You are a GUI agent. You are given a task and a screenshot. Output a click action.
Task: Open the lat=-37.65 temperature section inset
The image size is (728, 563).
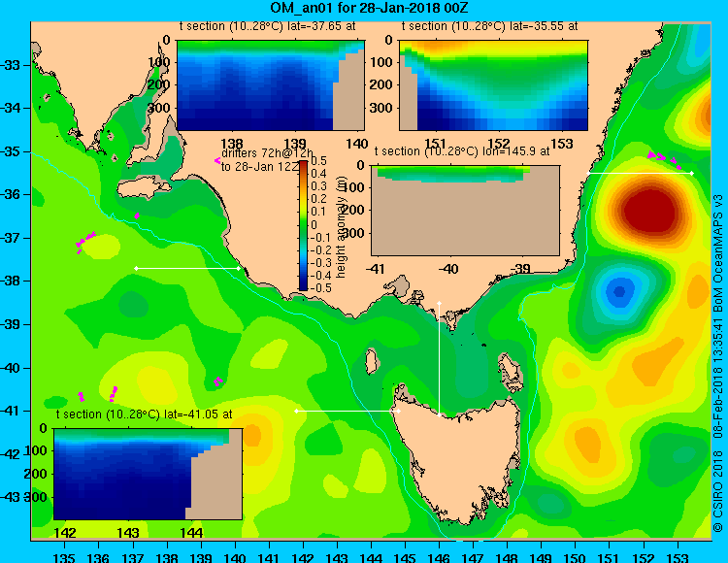click(x=271, y=85)
